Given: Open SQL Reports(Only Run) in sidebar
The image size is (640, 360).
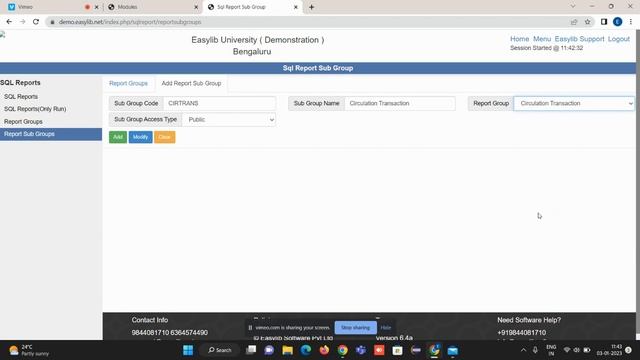Looking at the screenshot, I should [x=35, y=109].
